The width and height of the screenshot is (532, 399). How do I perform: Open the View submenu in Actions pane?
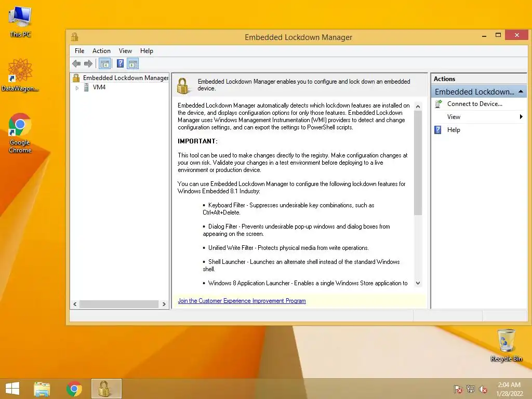[x=478, y=117]
